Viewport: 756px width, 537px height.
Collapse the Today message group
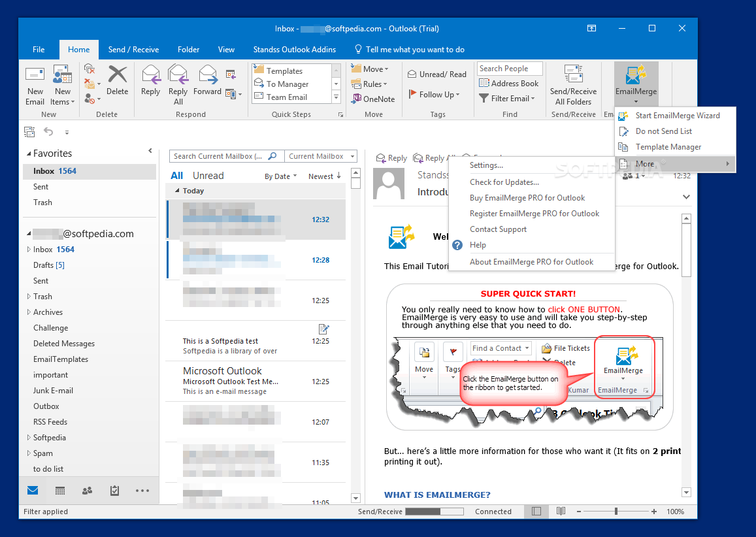pos(177,190)
